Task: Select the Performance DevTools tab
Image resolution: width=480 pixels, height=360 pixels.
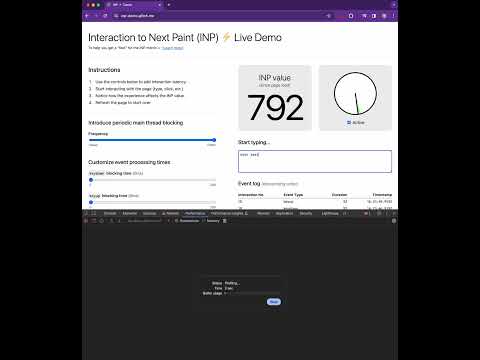Action: point(195,213)
